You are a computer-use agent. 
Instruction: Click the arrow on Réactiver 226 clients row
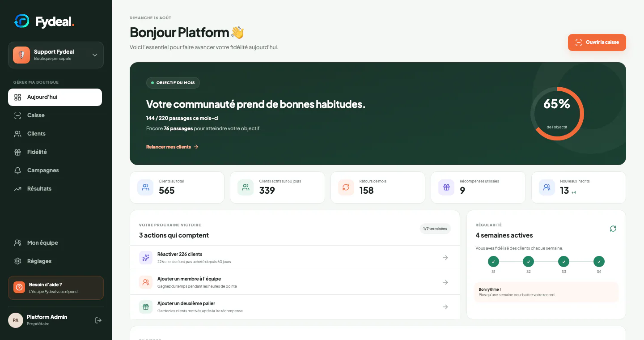point(445,258)
